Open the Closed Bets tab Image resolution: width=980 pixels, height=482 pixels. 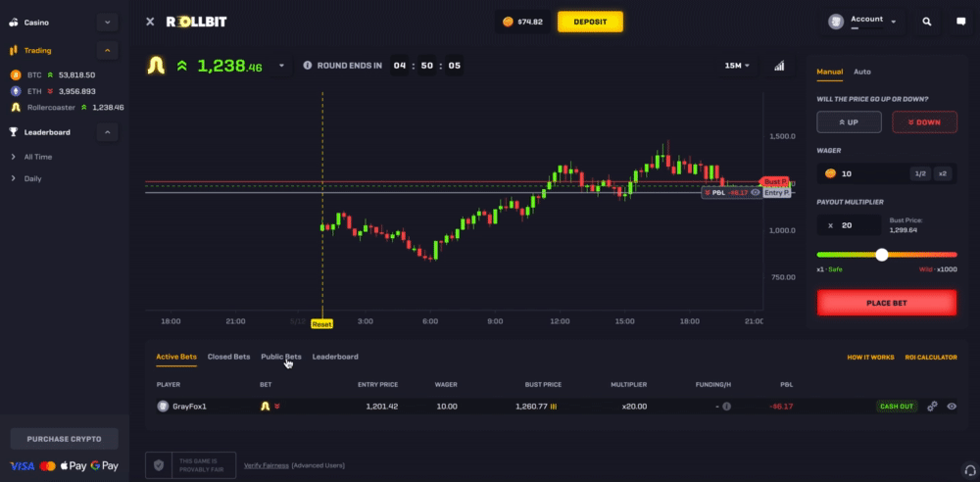tap(228, 357)
